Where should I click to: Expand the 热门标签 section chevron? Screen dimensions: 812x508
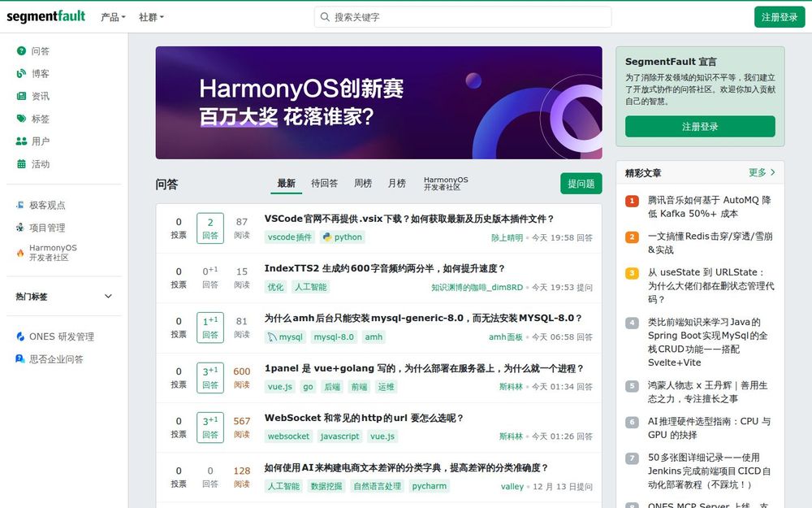pos(108,296)
